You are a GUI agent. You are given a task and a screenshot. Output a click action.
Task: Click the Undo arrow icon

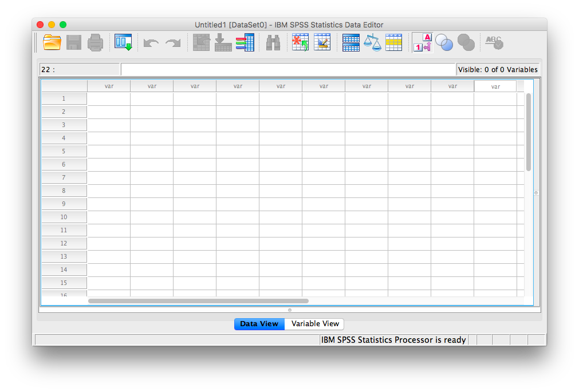pos(151,43)
